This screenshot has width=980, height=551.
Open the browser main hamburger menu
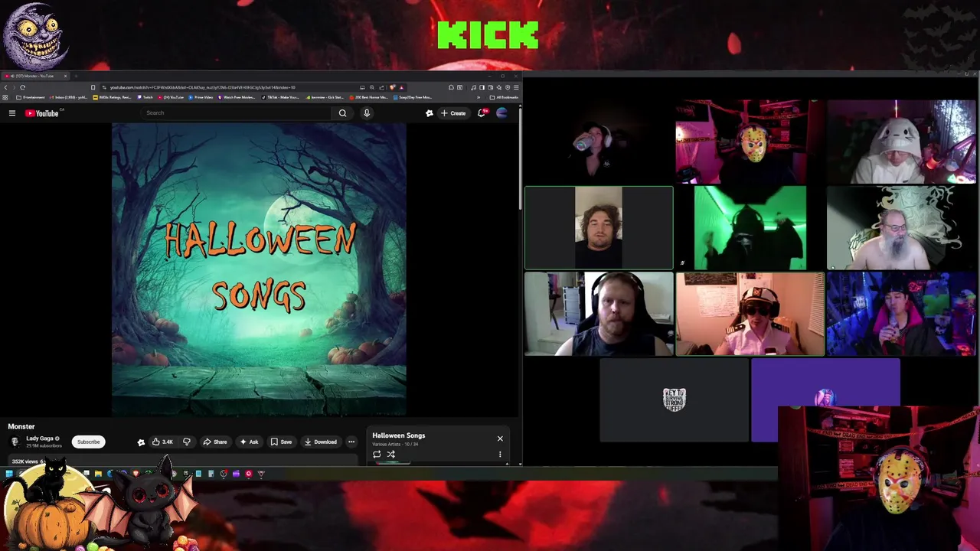coord(516,87)
